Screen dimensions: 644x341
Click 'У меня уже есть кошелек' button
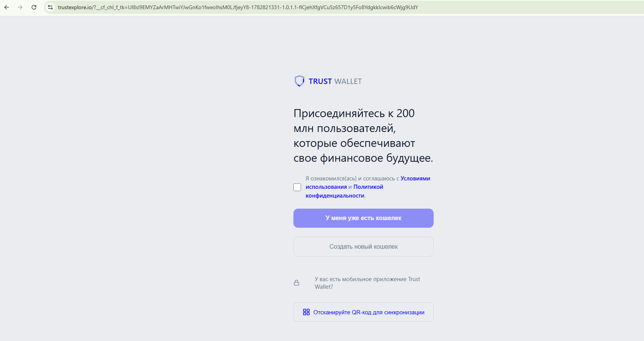(x=364, y=218)
